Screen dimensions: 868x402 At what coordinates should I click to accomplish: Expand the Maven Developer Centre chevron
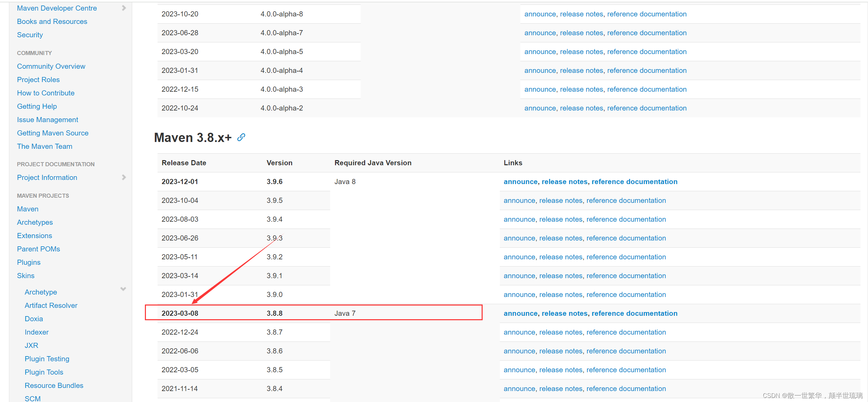[124, 8]
